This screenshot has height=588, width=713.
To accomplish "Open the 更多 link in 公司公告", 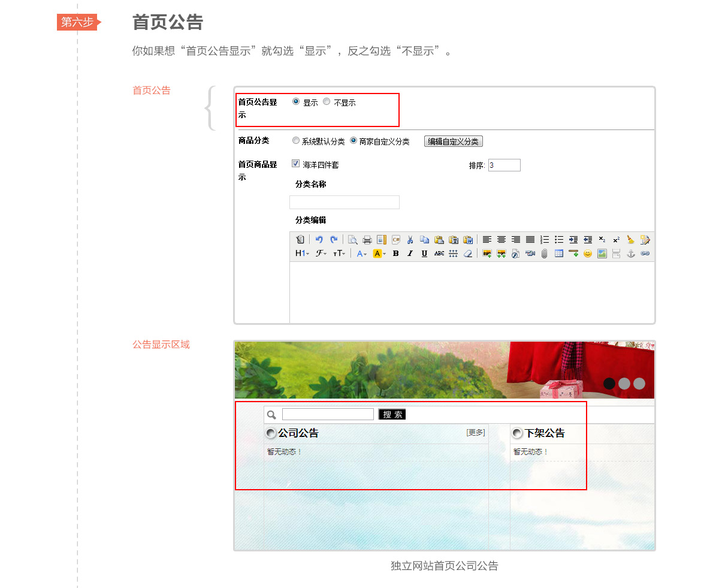I will [x=476, y=433].
